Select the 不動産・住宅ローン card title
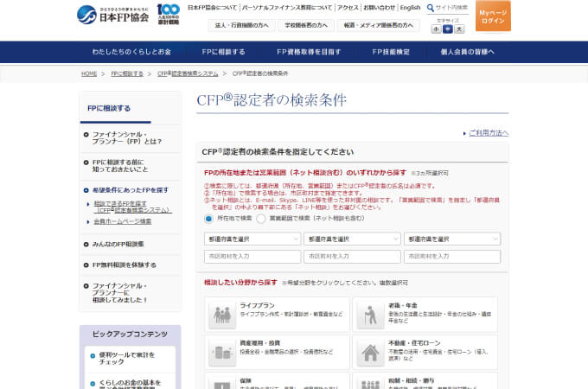Screen dimensions: 588x389 coord(414,343)
